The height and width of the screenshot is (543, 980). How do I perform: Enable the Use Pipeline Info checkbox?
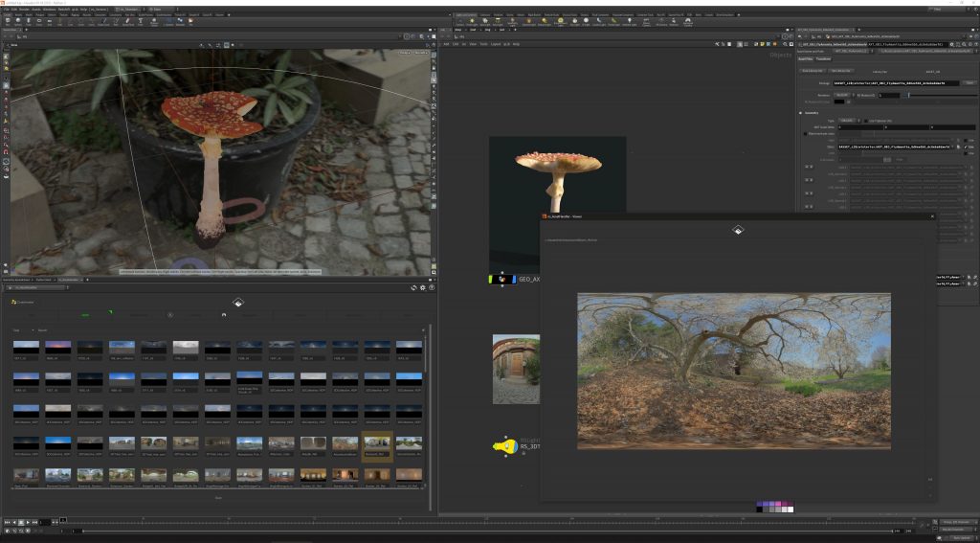[x=867, y=121]
